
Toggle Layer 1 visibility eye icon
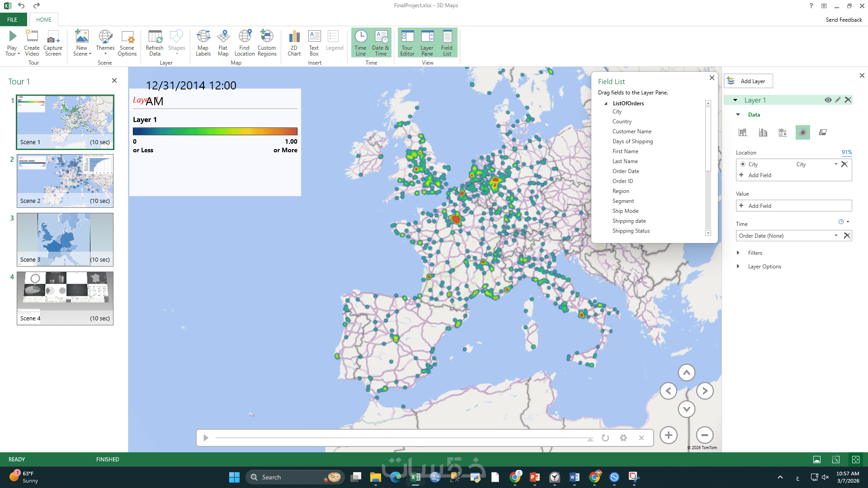(x=828, y=100)
